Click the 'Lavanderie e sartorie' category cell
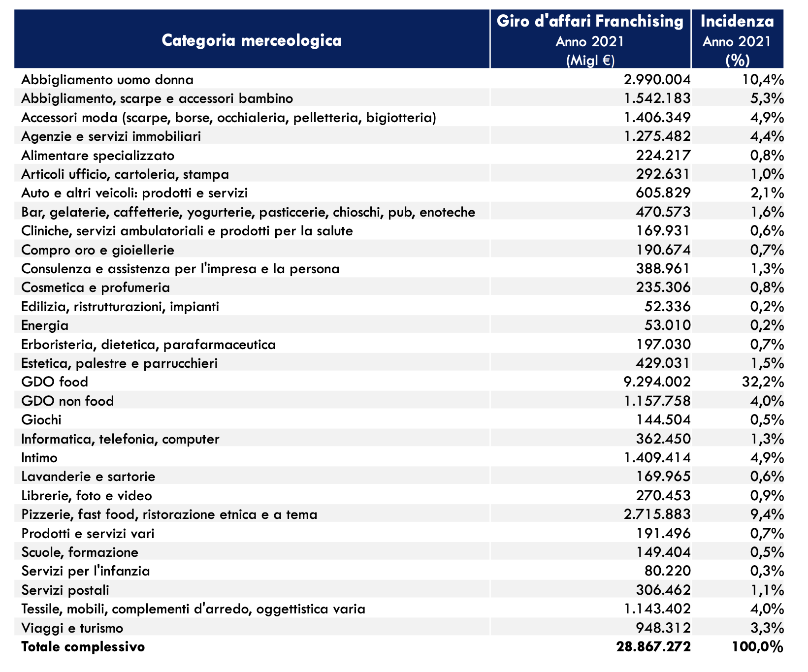The image size is (808, 672). point(88,477)
